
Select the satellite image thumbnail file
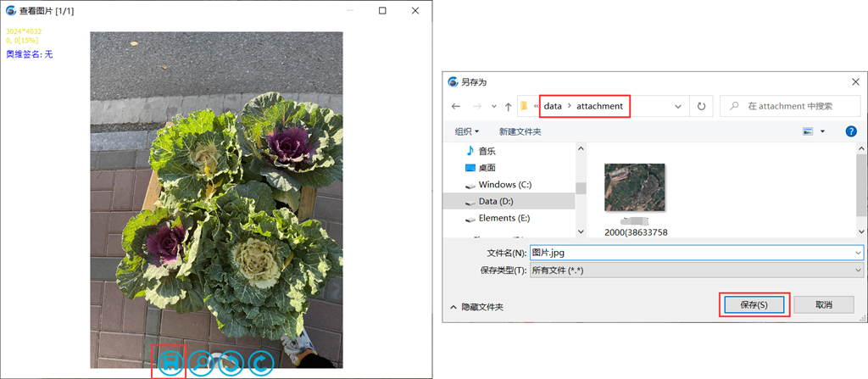tap(634, 187)
